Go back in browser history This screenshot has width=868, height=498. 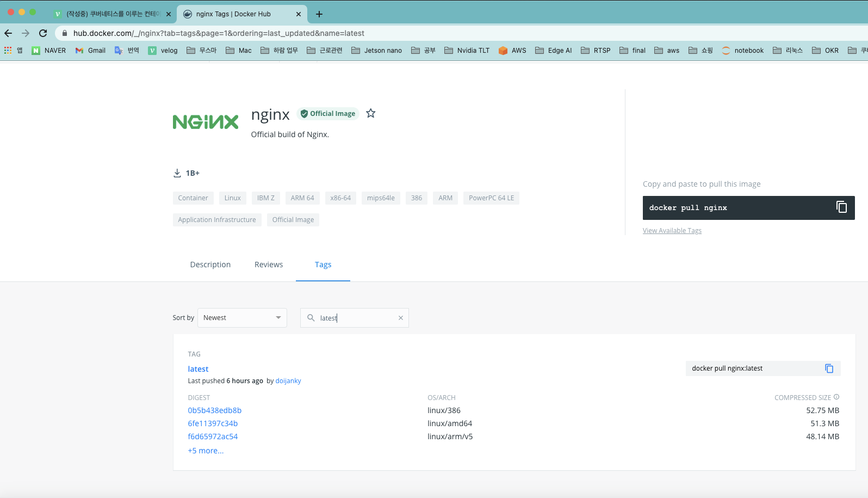coord(8,33)
